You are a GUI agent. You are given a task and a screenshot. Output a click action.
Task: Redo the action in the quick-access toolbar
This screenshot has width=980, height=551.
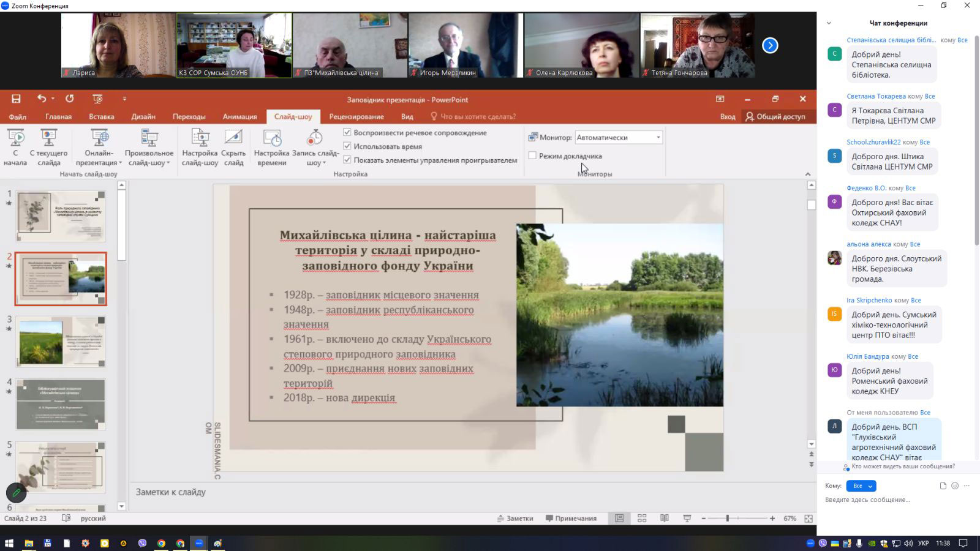pos(70,99)
